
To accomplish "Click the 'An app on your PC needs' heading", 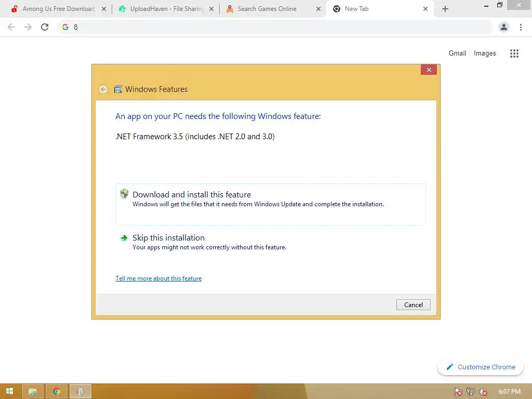I will 218,116.
